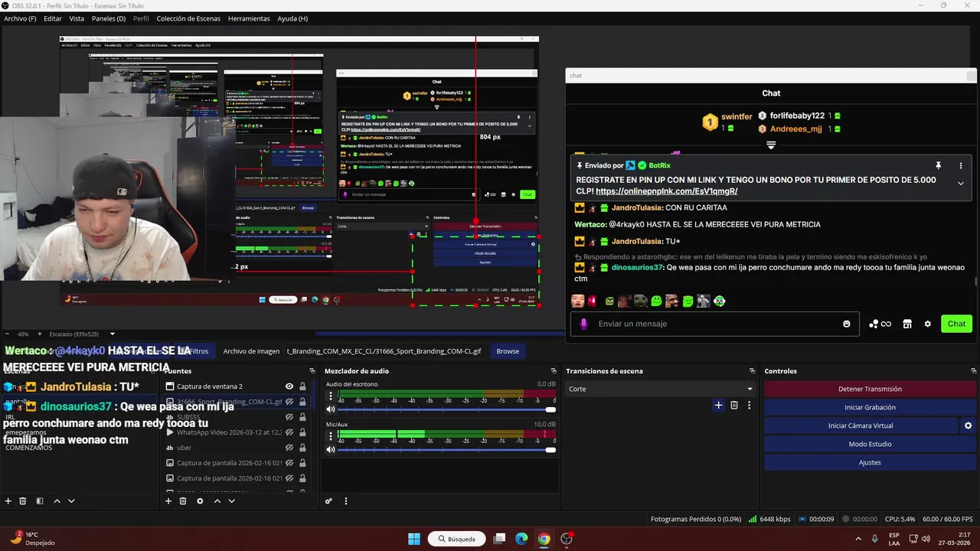Open virtual camera settings gear
Viewport: 980px width, 551px height.
[968, 425]
